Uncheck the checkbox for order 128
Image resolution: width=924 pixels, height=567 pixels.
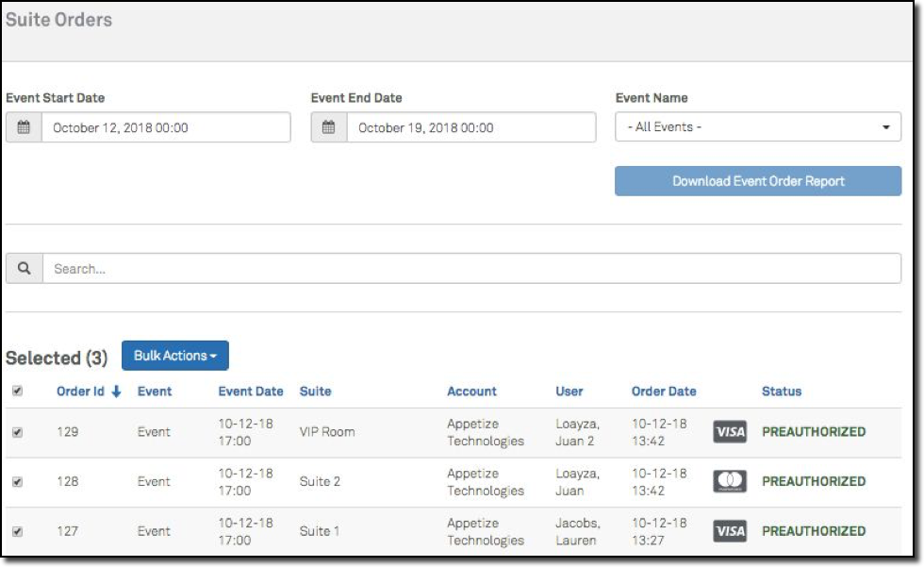point(17,481)
